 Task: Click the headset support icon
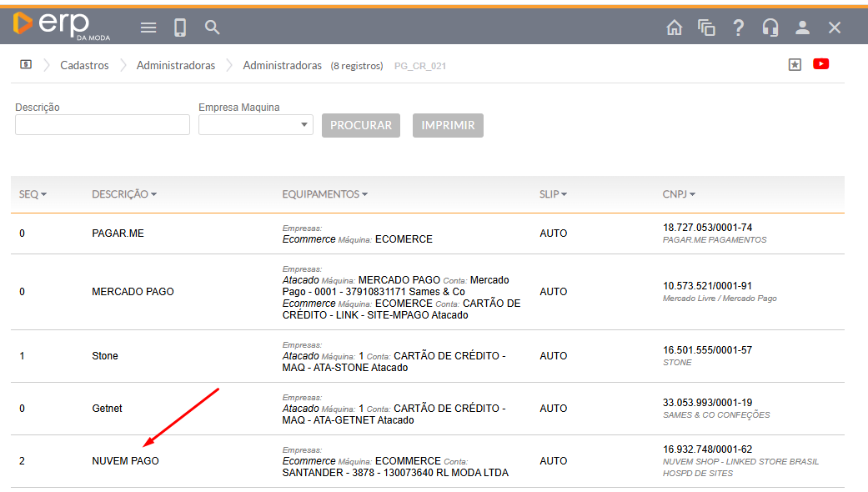click(x=770, y=28)
